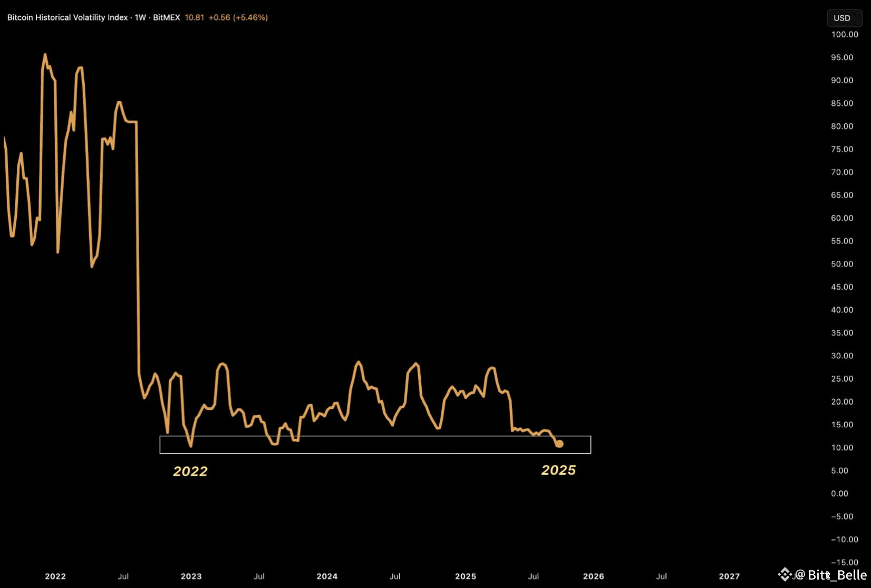Click the Bitcoin Historical Volatility Index title
The image size is (871, 588).
[67, 17]
